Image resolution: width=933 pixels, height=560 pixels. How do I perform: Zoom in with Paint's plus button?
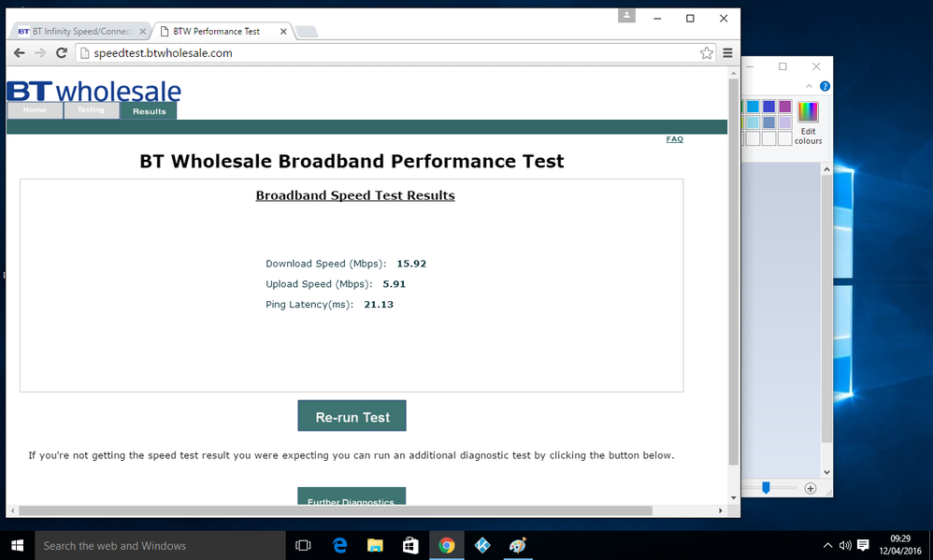(x=811, y=489)
